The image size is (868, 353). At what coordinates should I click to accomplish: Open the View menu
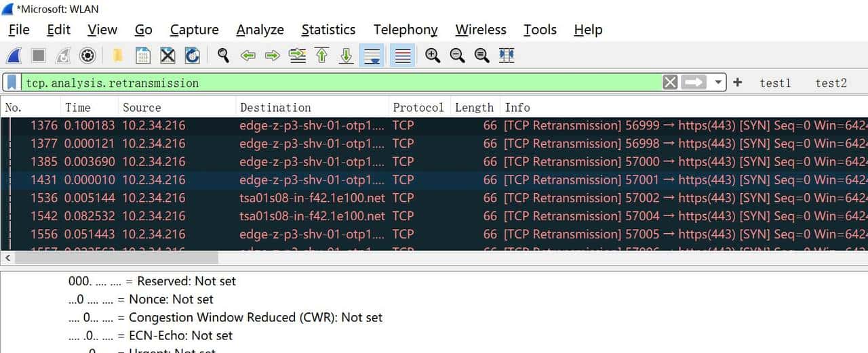[102, 30]
